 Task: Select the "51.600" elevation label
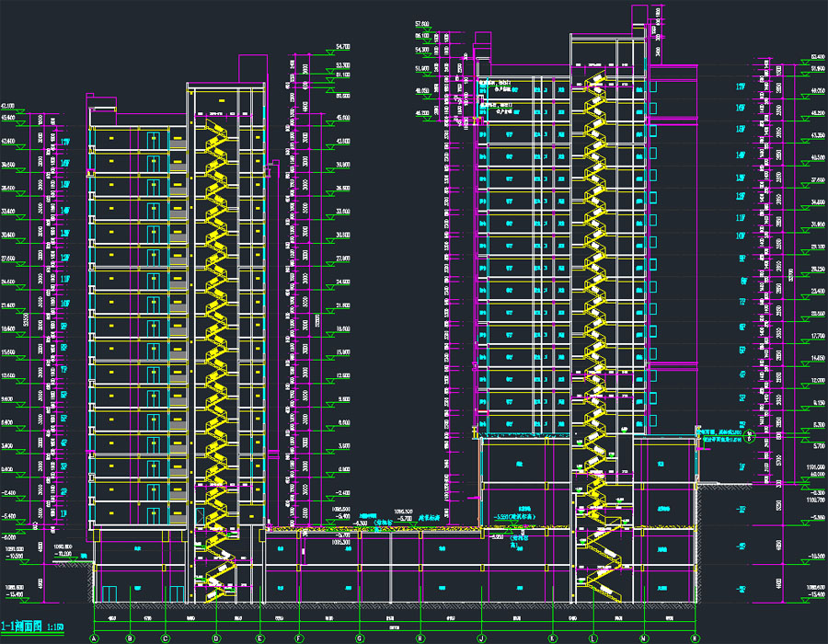[422, 69]
